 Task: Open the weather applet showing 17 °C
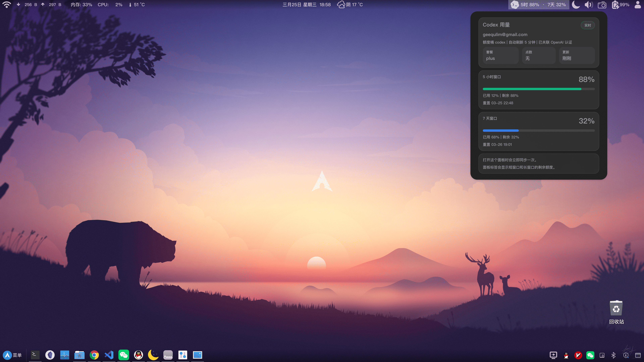point(350,5)
